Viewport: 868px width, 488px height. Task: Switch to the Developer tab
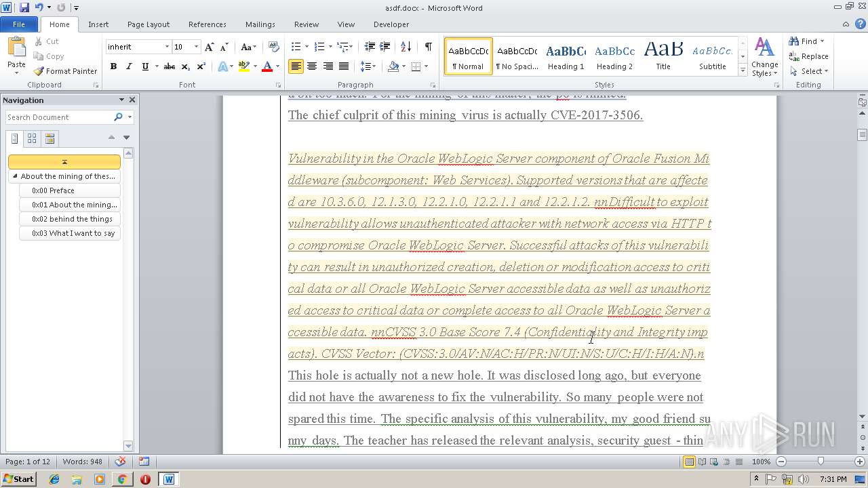(x=391, y=24)
